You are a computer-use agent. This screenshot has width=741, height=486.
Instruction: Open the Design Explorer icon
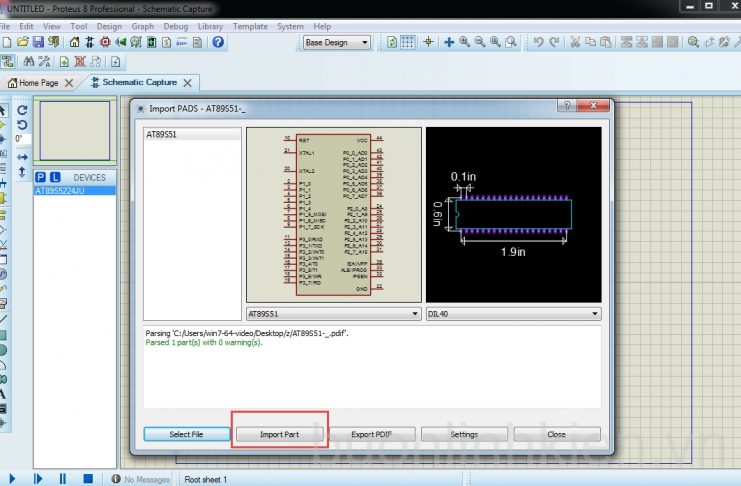(x=151, y=42)
